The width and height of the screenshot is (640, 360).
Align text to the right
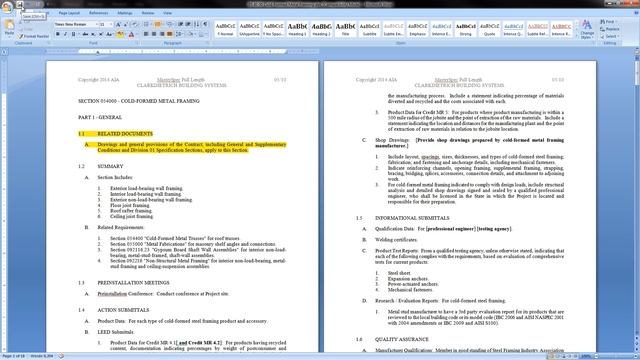(x=162, y=34)
